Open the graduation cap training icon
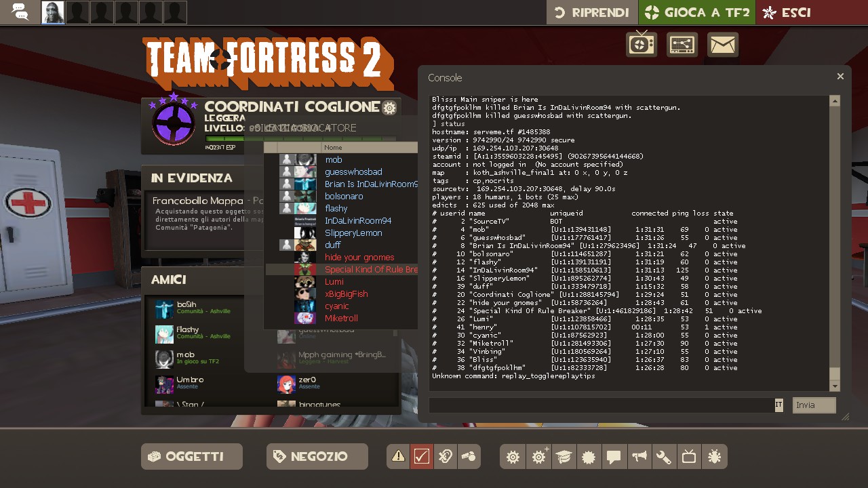This screenshot has width=868, height=488. point(564,457)
